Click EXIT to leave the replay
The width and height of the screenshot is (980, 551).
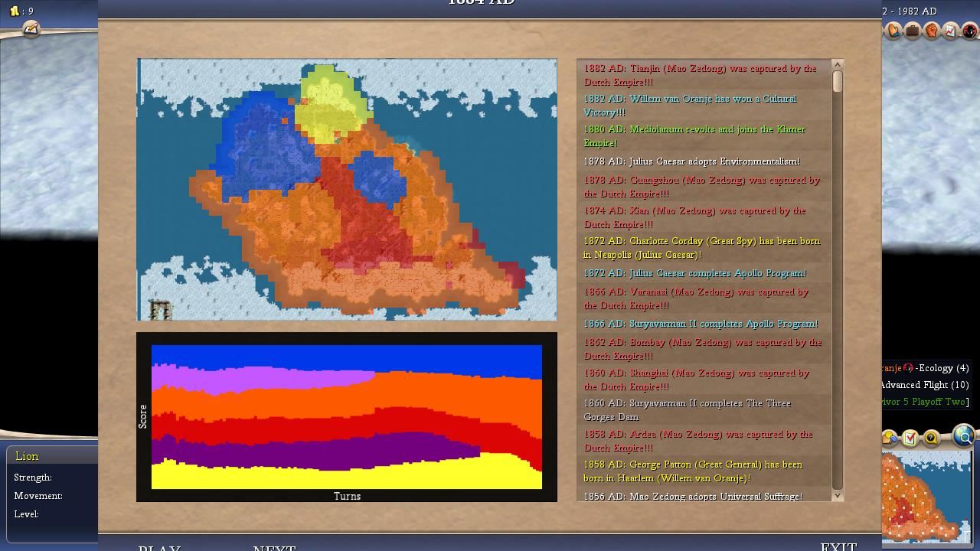point(838,546)
